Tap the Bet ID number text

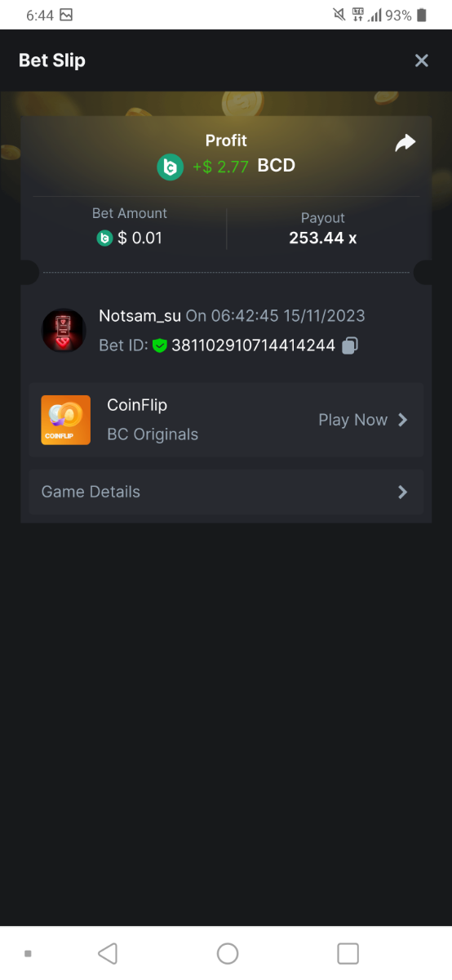point(253,345)
